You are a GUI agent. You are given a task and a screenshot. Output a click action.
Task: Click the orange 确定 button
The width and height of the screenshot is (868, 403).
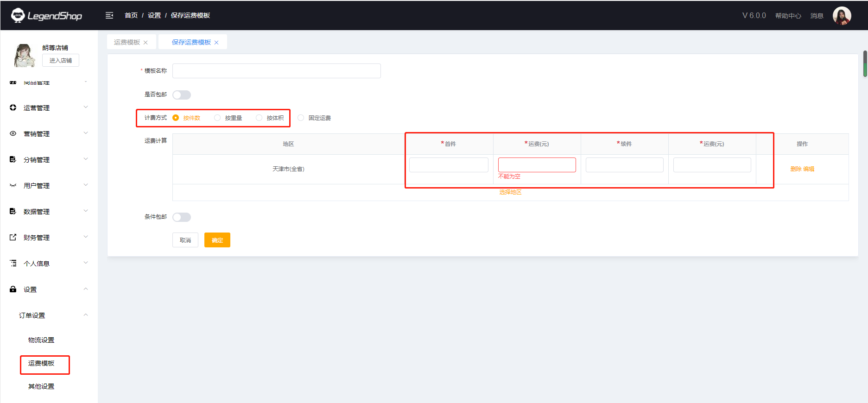[x=217, y=240]
